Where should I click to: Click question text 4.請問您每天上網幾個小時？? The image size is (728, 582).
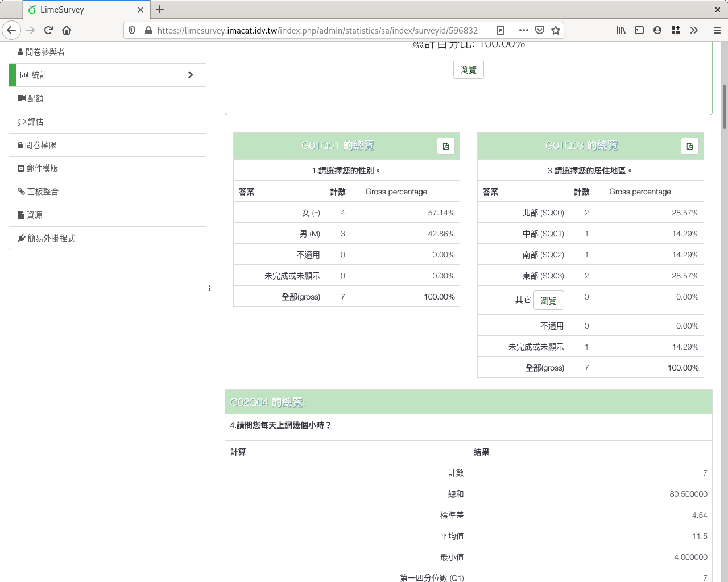click(x=281, y=425)
